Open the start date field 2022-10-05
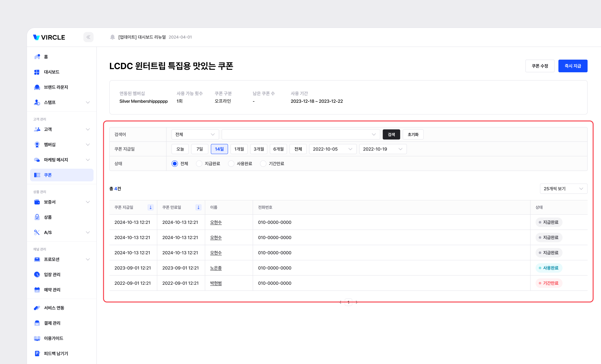 333,149
